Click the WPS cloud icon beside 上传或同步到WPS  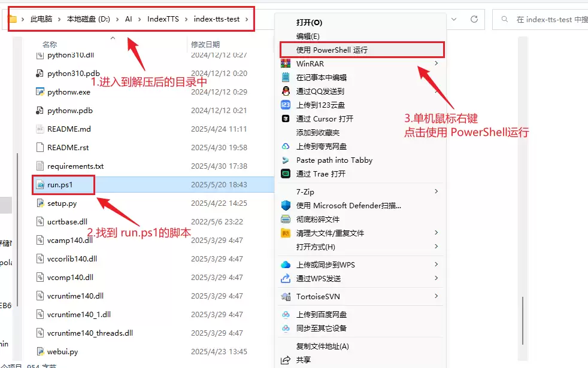click(286, 264)
